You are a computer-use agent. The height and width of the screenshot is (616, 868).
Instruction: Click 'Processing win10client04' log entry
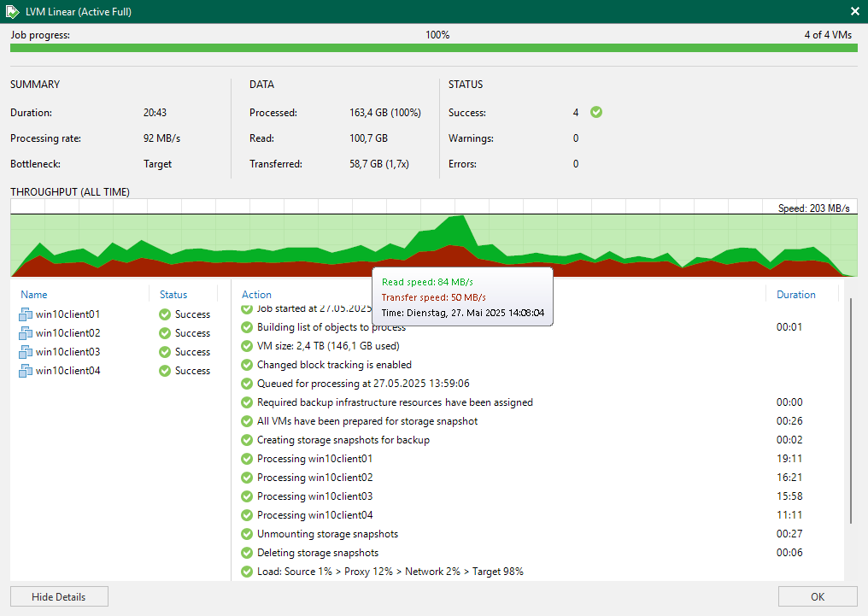(x=314, y=515)
